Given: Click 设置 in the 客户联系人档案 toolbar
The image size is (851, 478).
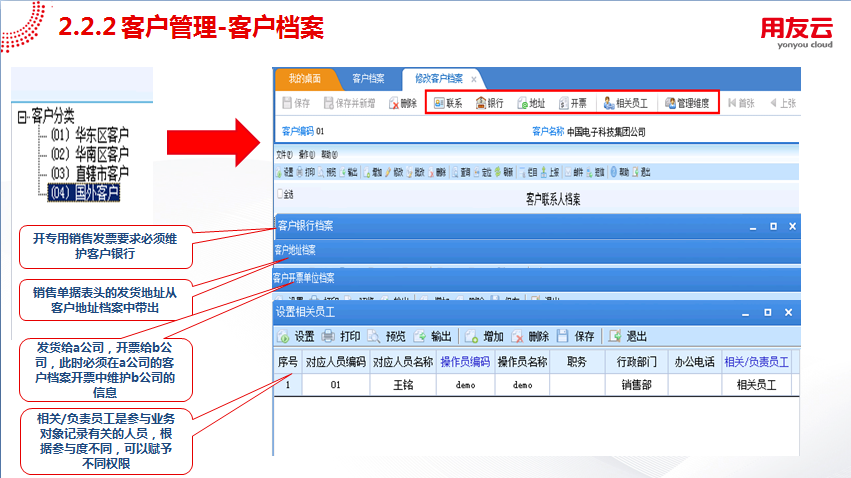Looking at the screenshot, I should pos(284,173).
